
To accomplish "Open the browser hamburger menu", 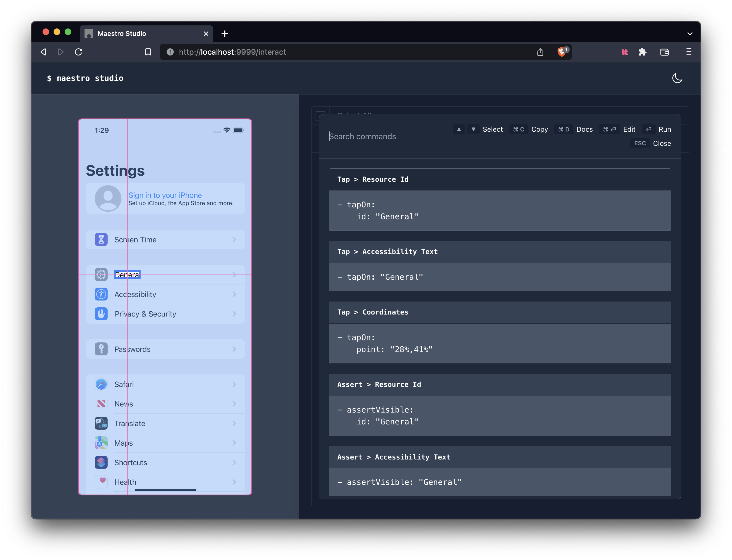I will (x=688, y=52).
